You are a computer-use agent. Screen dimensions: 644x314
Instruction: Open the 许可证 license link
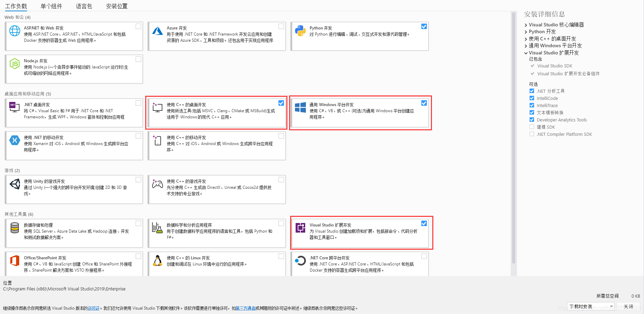pyautogui.click(x=94, y=308)
